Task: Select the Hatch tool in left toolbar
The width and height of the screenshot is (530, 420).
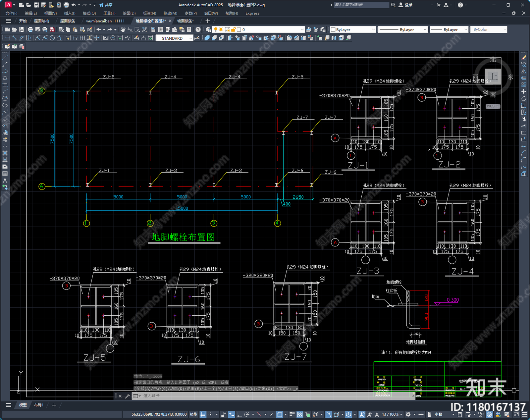Action: click(x=5, y=153)
